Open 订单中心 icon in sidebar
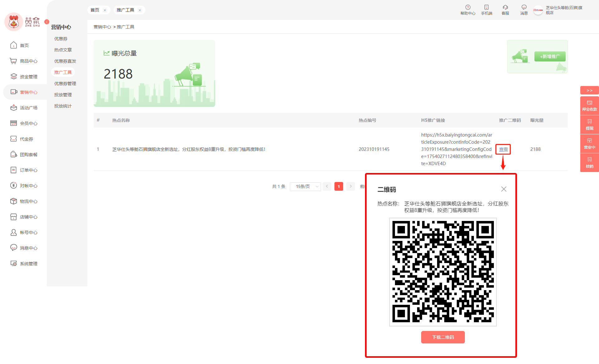Viewport: 599px width, 364px height. point(13,170)
